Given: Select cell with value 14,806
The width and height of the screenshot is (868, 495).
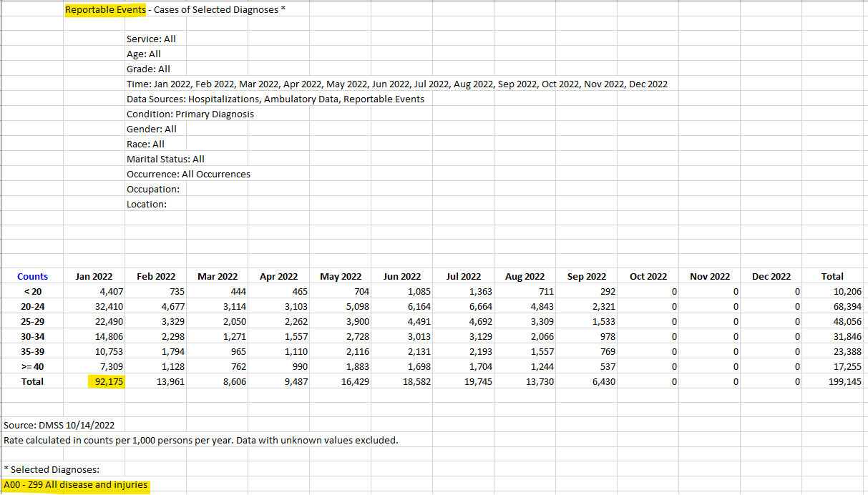Looking at the screenshot, I should (x=109, y=336).
